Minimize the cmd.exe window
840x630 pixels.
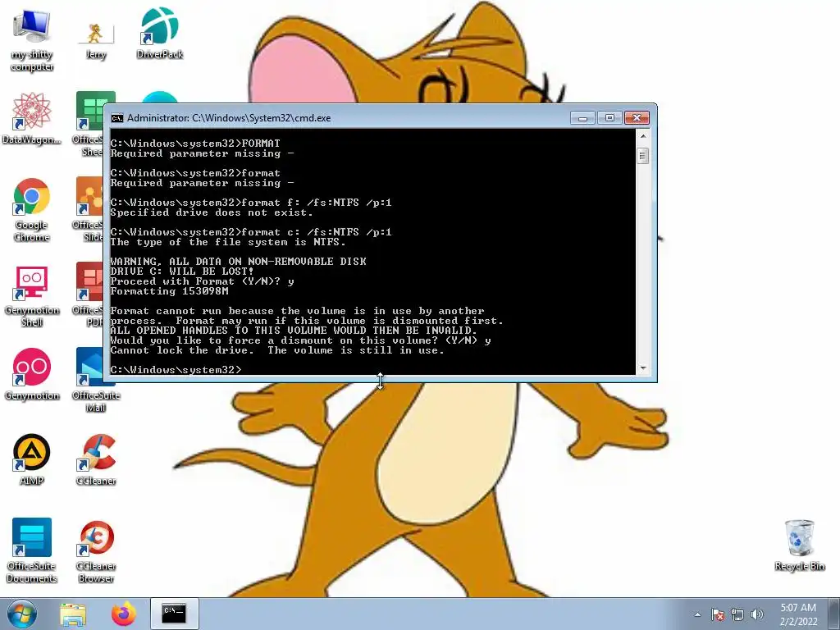pyautogui.click(x=583, y=118)
